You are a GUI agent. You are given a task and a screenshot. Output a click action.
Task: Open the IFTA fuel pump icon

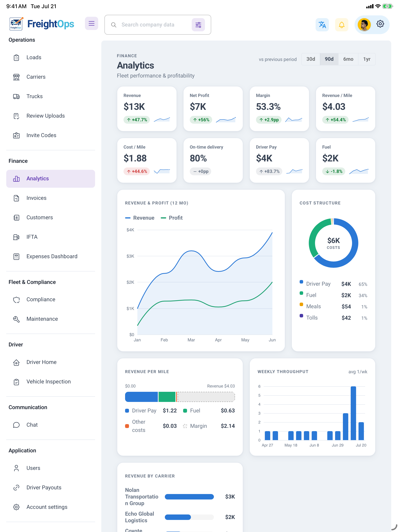(16, 237)
